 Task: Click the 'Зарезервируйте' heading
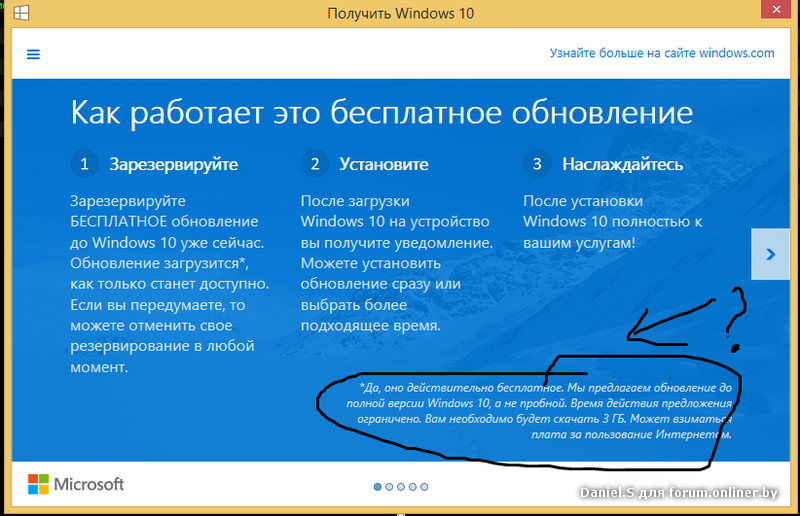[173, 164]
